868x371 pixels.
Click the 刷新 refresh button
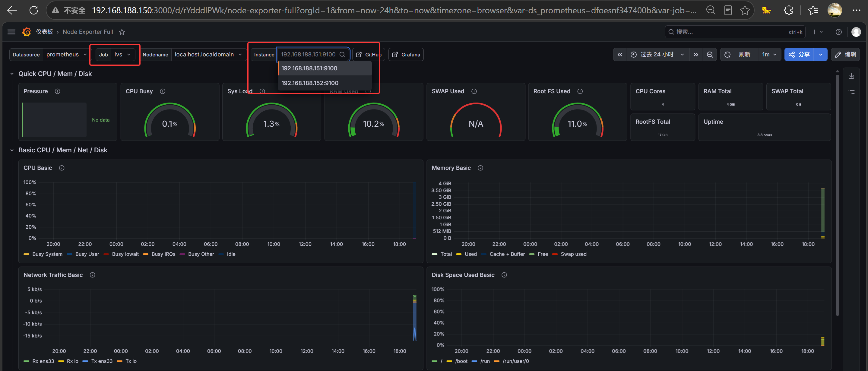tap(740, 55)
